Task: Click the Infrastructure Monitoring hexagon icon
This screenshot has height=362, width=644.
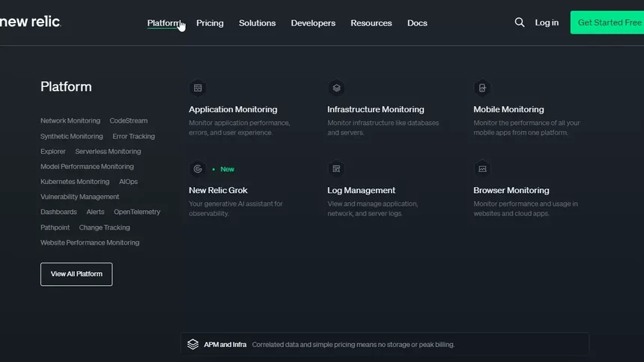Action: click(336, 88)
